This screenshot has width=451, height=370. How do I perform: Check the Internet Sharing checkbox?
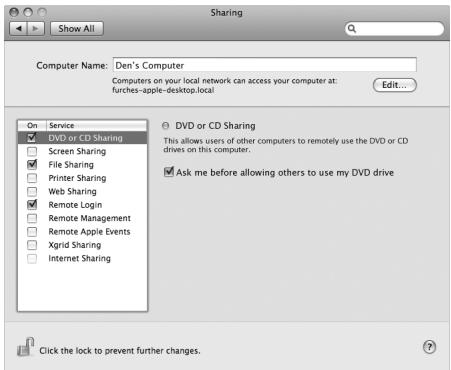coord(32,258)
